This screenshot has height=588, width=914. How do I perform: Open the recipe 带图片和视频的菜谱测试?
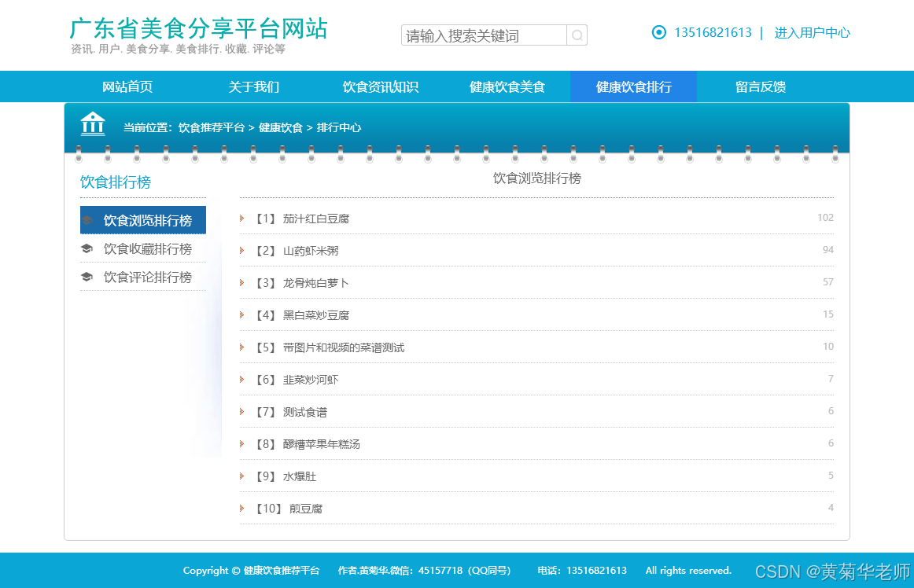point(343,347)
